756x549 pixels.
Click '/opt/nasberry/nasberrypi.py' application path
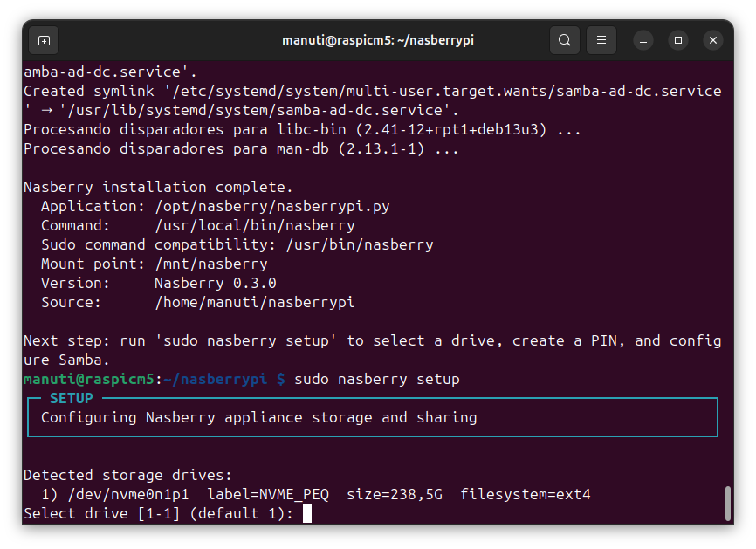(271, 206)
